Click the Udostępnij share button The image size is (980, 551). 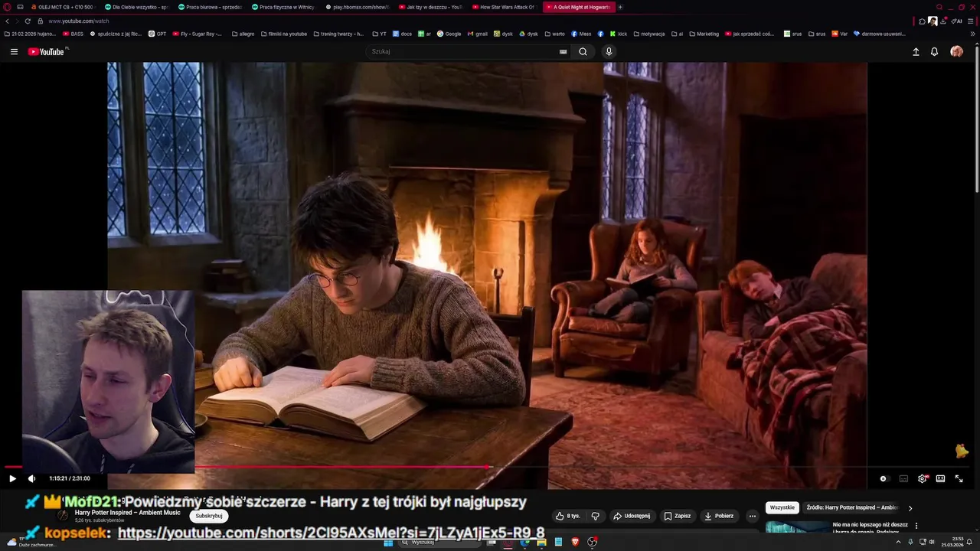(x=632, y=516)
